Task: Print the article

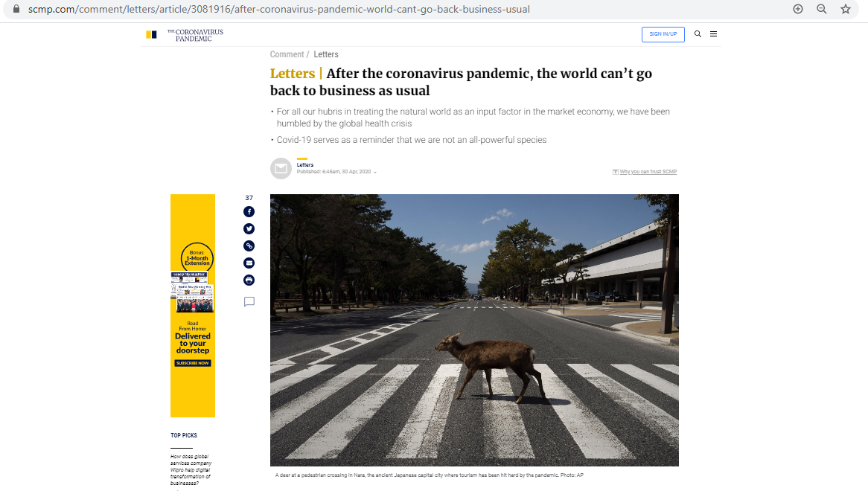Action: coord(249,280)
